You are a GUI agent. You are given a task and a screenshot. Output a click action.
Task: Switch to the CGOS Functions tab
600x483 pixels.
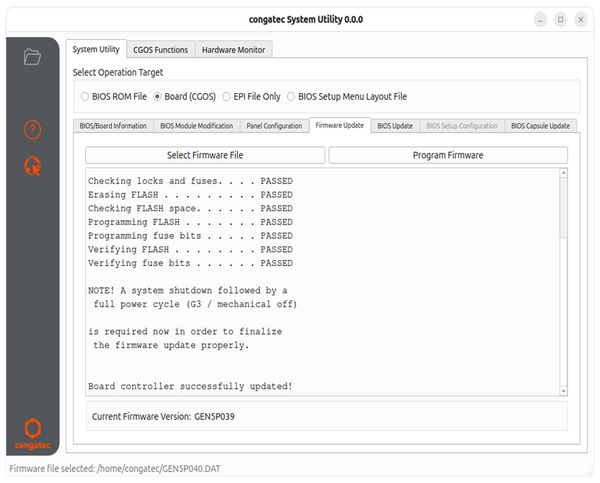pyautogui.click(x=160, y=49)
